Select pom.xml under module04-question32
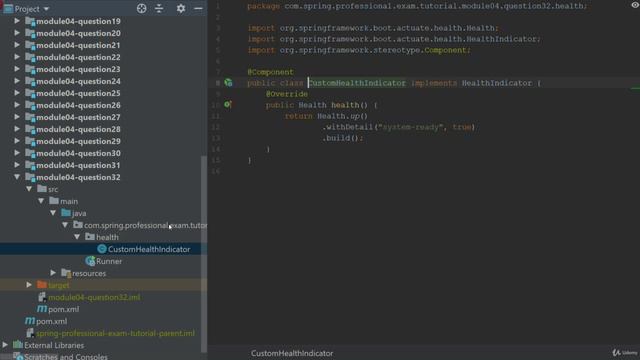Image resolution: width=640 pixels, height=360 pixels. click(x=63, y=309)
